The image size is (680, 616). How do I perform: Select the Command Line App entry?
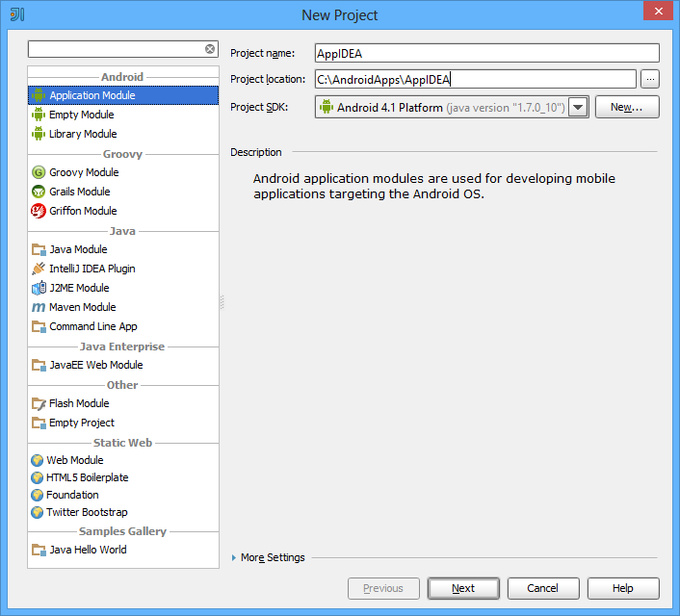coord(123,326)
